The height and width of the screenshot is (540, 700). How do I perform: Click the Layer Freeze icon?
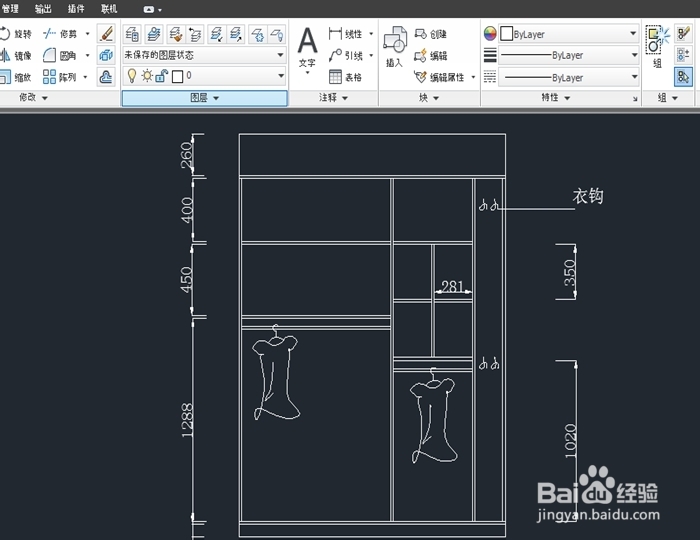(258, 34)
